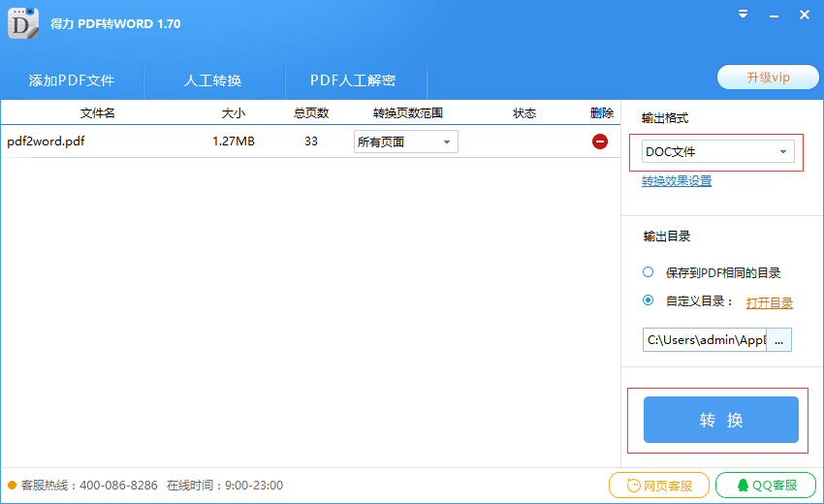The height and width of the screenshot is (504, 824).
Task: Go to PDF人工解密 tab
Action: tap(353, 80)
